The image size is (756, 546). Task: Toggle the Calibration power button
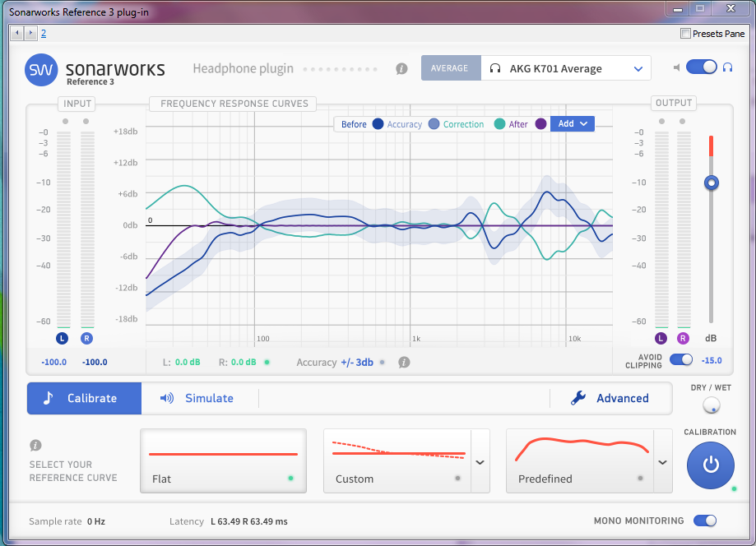tap(711, 465)
